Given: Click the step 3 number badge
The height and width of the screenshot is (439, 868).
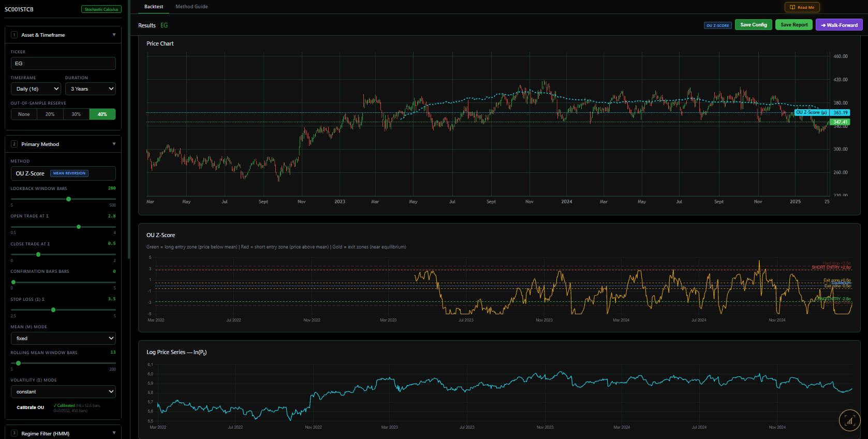Looking at the screenshot, I should click(x=14, y=433).
